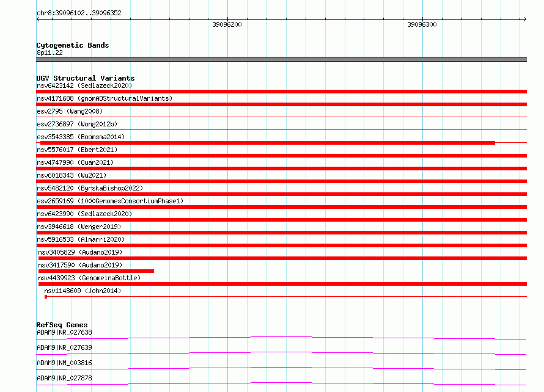Click the thick red bar of esv3543385
This screenshot has width=544, height=392.
coord(268,143)
